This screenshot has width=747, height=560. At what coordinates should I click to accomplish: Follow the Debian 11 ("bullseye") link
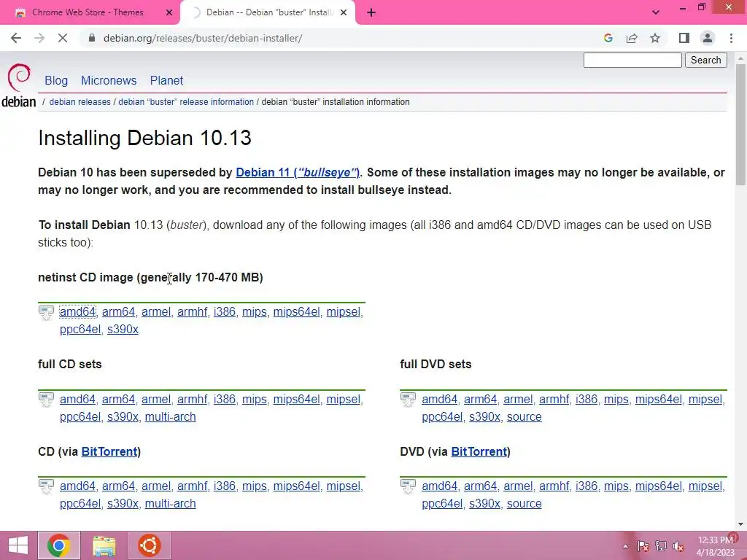[298, 172]
